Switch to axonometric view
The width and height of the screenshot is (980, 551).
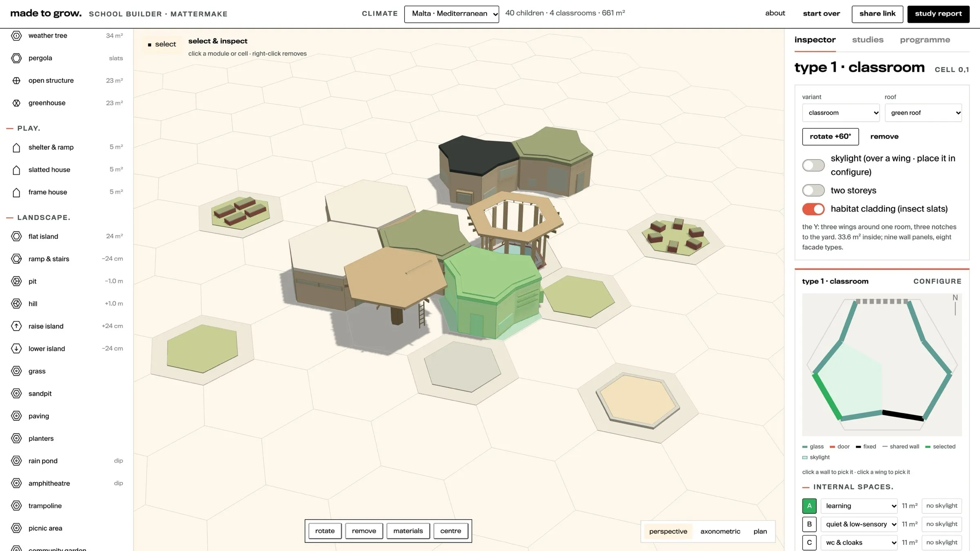click(x=720, y=531)
